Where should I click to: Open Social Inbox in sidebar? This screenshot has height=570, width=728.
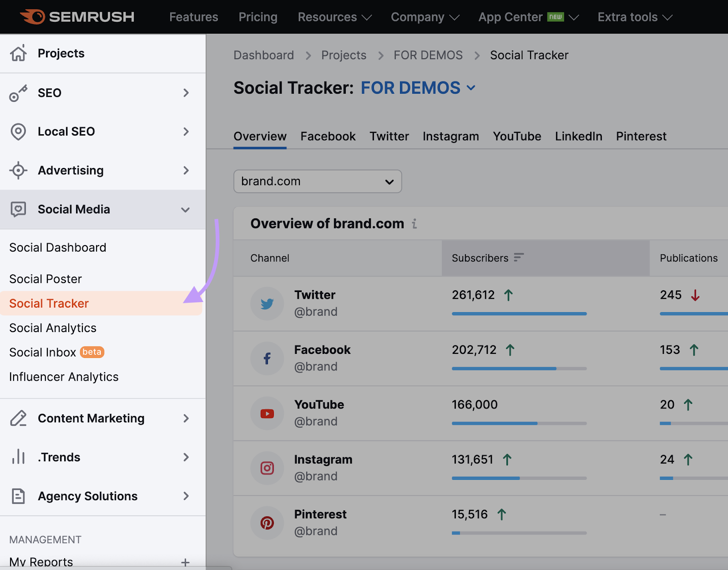click(x=43, y=353)
